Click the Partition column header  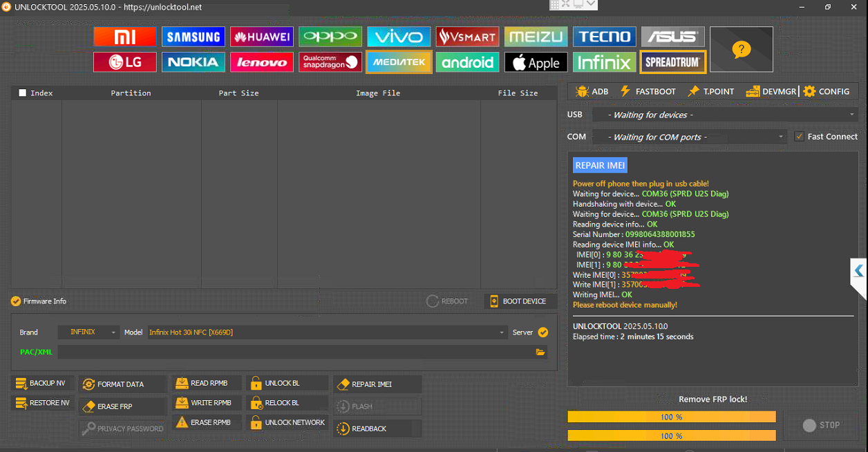(131, 93)
